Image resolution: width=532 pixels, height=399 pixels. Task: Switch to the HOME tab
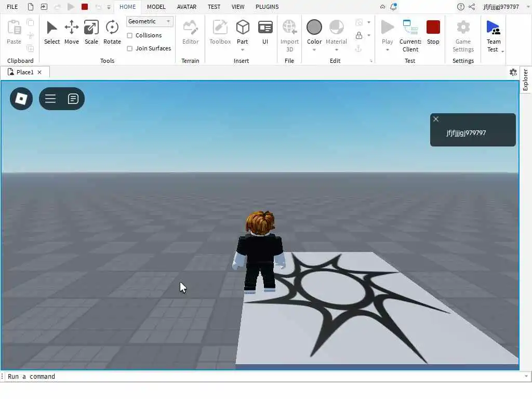[128, 7]
